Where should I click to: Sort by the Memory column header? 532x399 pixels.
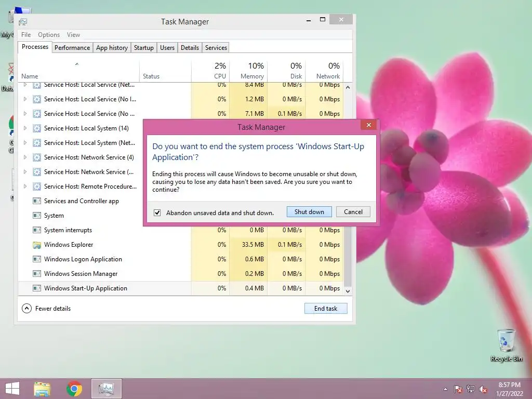click(x=248, y=71)
